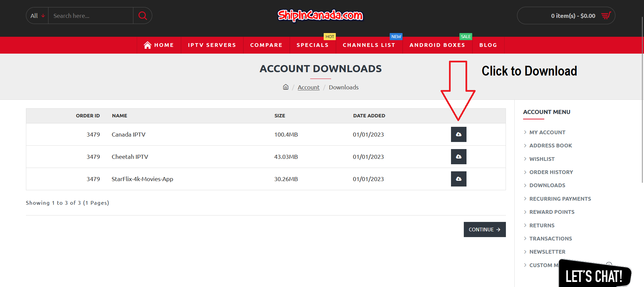The height and width of the screenshot is (287, 644).
Task: Download the Cheetah IPTV file
Action: tap(458, 156)
